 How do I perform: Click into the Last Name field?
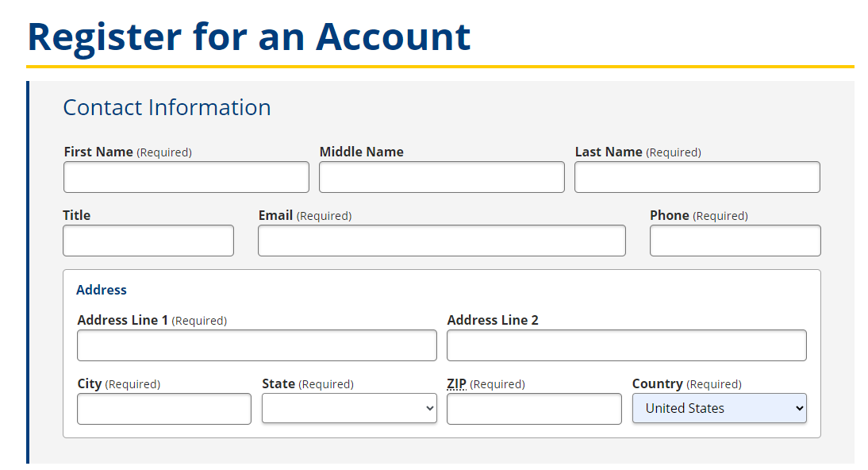[x=697, y=177]
